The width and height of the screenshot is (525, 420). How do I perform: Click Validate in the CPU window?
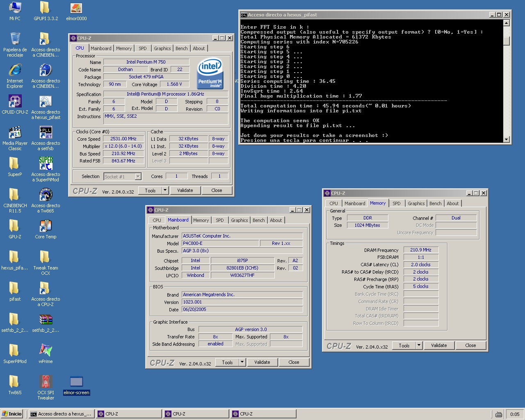pos(185,190)
